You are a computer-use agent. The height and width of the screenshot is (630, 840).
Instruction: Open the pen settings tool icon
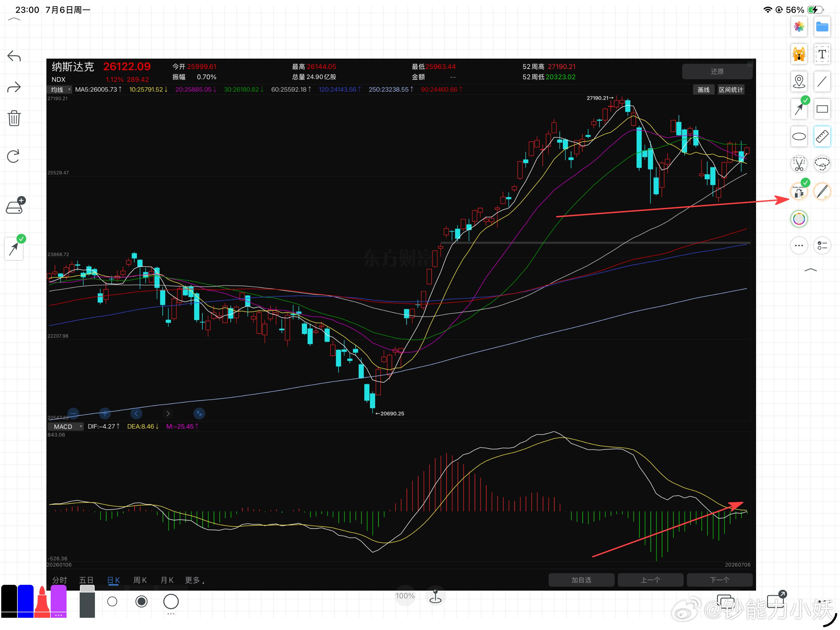tap(822, 191)
